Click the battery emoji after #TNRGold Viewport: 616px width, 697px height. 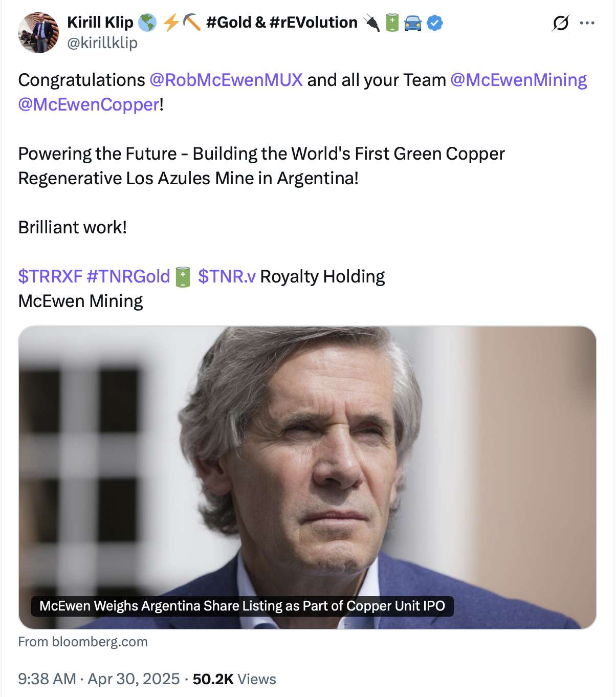click(x=183, y=277)
